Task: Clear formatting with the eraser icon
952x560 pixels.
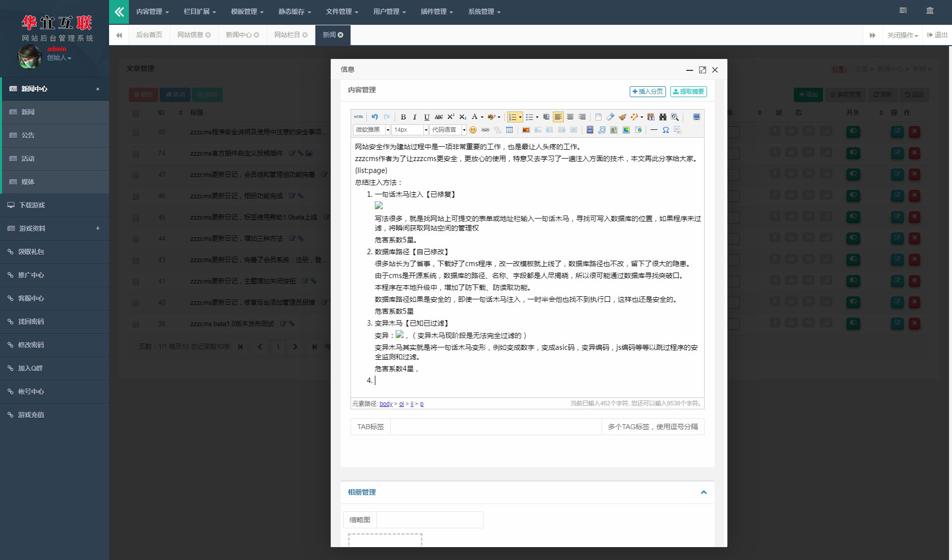Action: (610, 117)
